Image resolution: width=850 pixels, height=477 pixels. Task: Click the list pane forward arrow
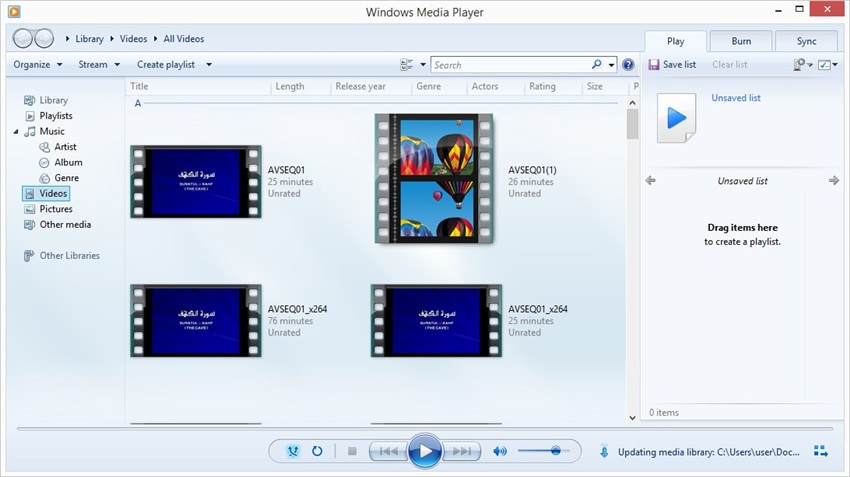tap(834, 181)
